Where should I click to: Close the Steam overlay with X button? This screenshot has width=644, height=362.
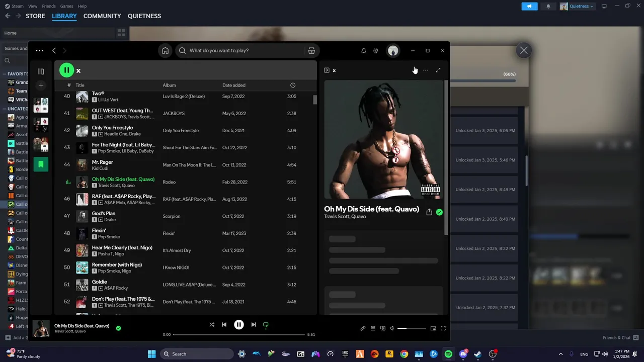coord(524,51)
